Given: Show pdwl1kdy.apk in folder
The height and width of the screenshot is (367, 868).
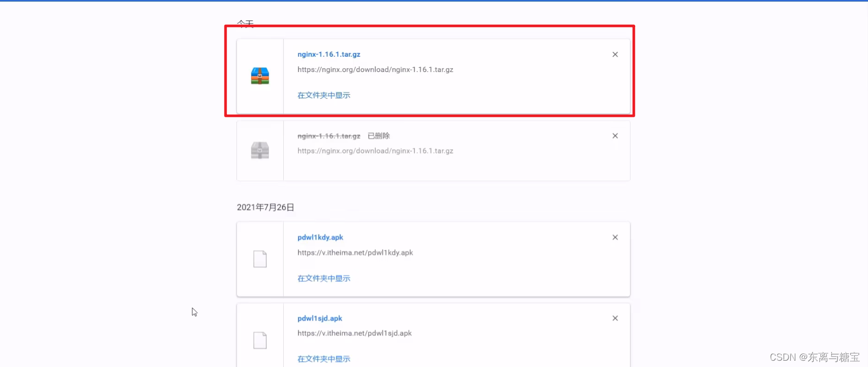Looking at the screenshot, I should (324, 278).
